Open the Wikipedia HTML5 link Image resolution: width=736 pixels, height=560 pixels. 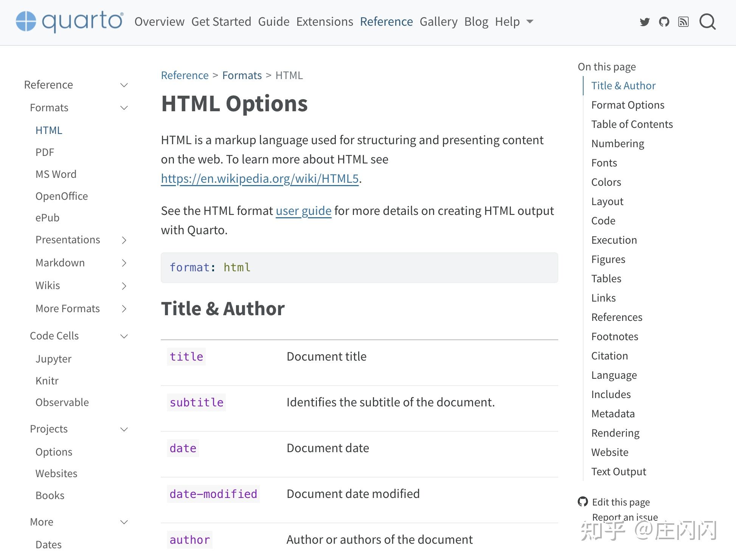coord(259,179)
